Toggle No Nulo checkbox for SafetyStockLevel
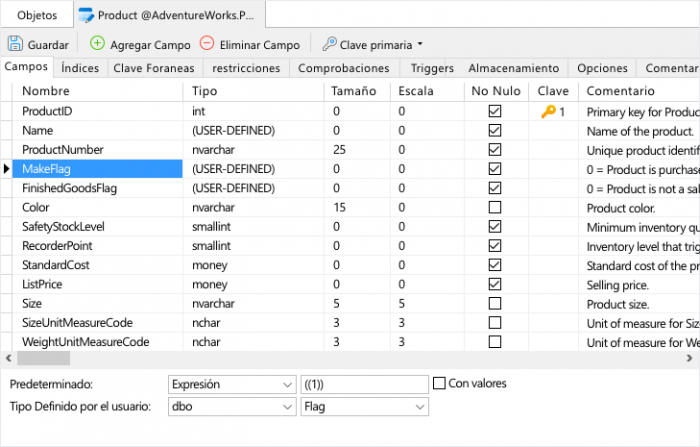700x447 pixels. 495,226
